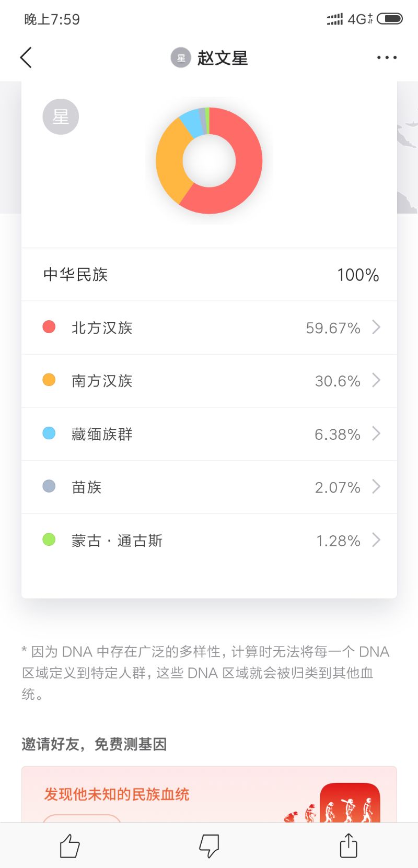Expand the 藏缅族群 row chevron
This screenshot has width=418, height=868.
(376, 433)
